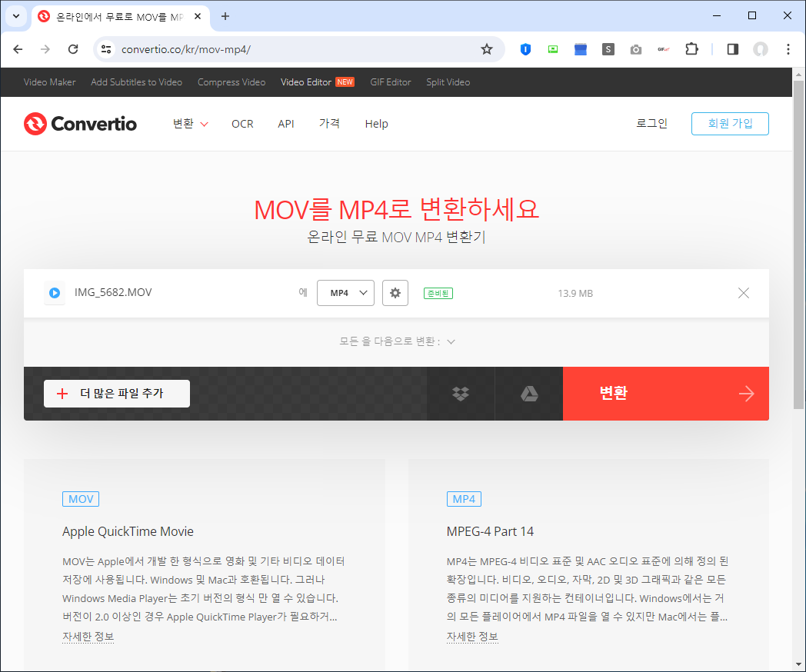Switch to the OCR menu item
806x672 pixels.
pyautogui.click(x=242, y=124)
